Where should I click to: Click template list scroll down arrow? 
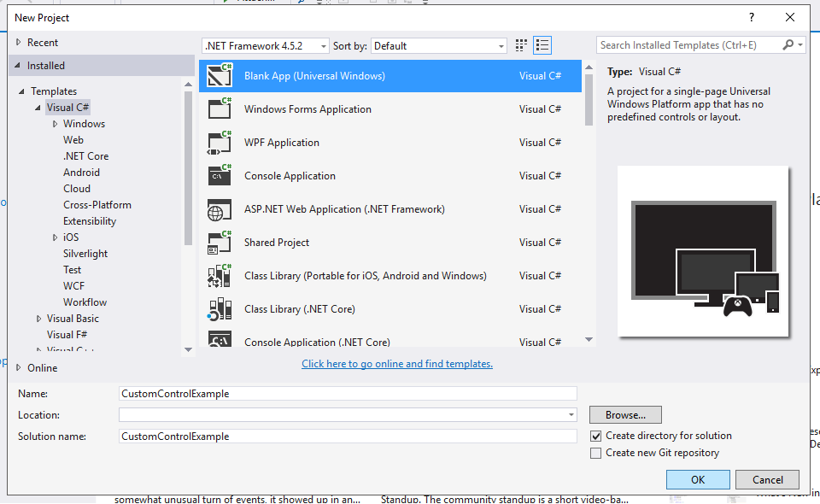[x=589, y=340]
